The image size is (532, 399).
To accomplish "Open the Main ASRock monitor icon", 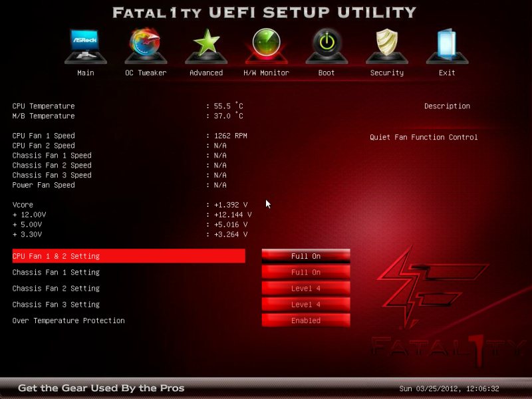I will 86,46.
